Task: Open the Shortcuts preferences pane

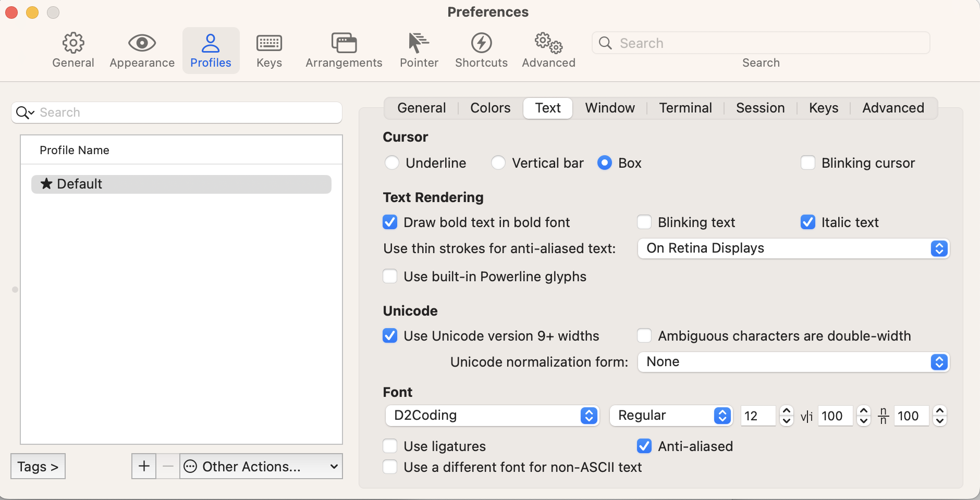Action: coord(481,51)
